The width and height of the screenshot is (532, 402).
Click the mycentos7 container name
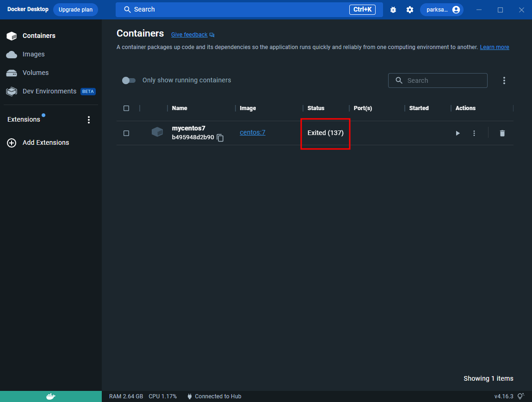tap(188, 128)
